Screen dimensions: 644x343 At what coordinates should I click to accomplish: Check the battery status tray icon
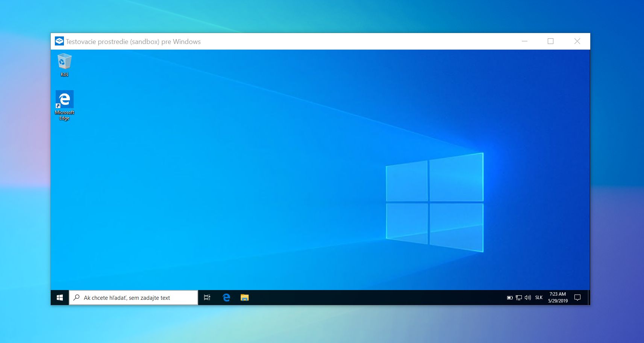[x=510, y=298]
